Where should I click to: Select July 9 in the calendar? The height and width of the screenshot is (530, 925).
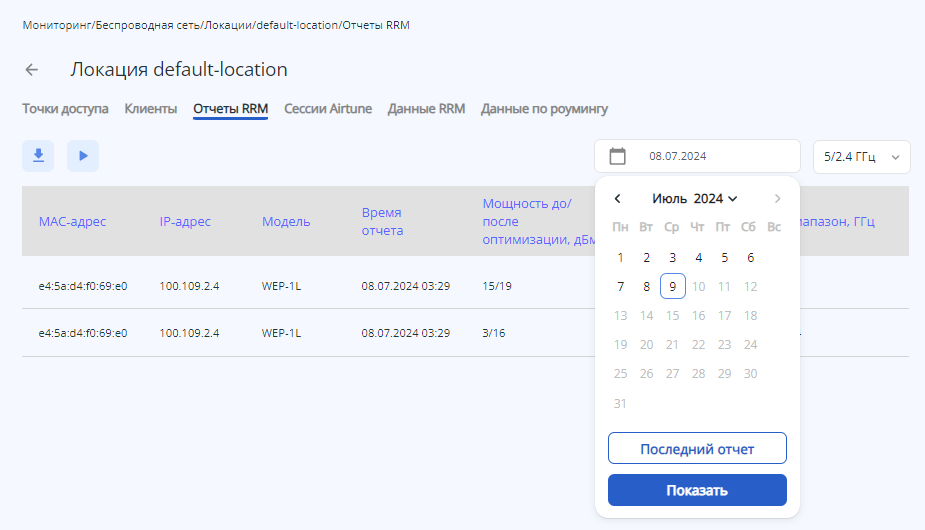[673, 287]
